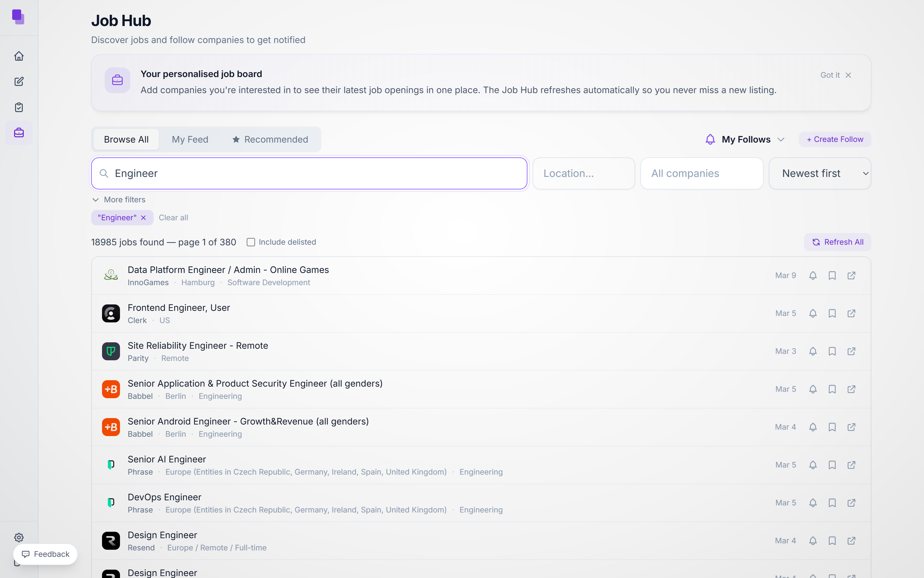Click the app logo at top left
The height and width of the screenshot is (578, 924).
coord(18,17)
